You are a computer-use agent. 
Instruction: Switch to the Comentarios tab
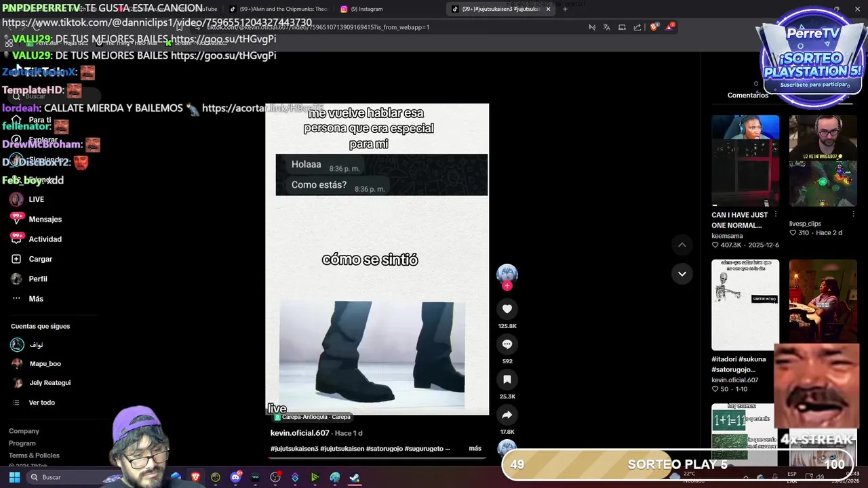pyautogui.click(x=748, y=95)
